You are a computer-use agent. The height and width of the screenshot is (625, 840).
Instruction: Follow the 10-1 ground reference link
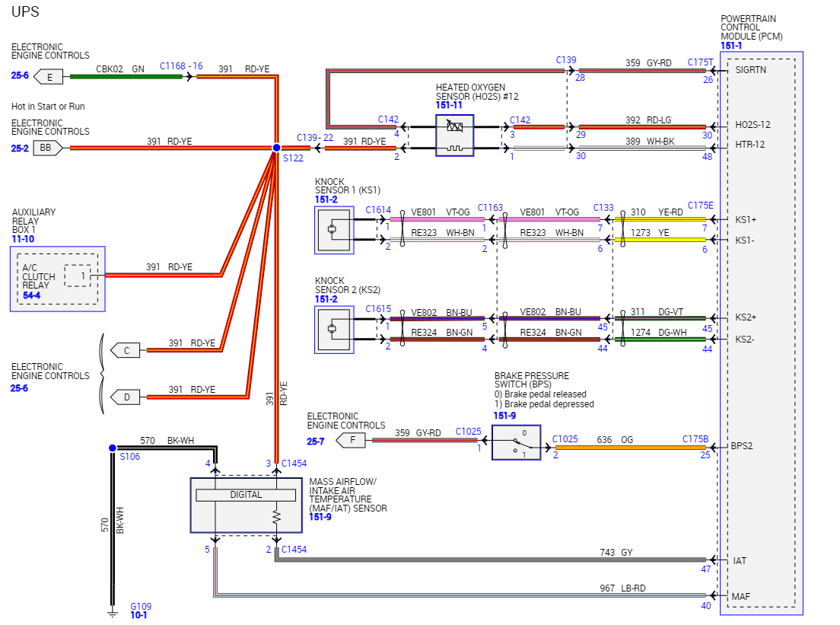(x=138, y=615)
